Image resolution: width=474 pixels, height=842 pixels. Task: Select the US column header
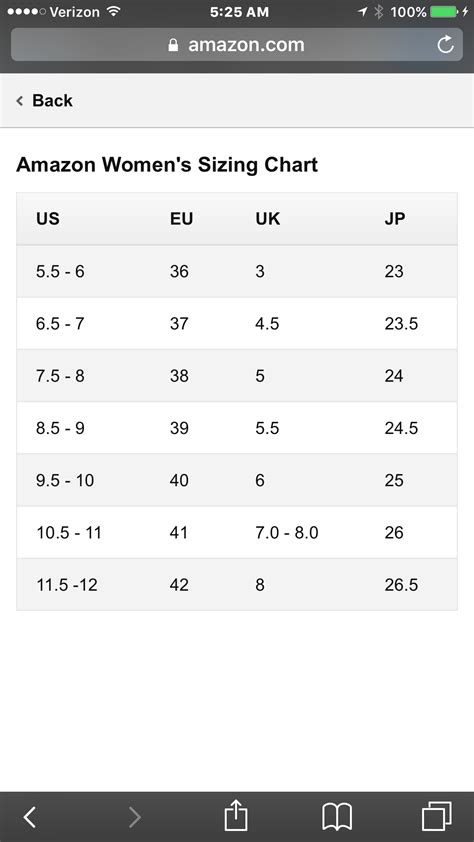pos(48,219)
